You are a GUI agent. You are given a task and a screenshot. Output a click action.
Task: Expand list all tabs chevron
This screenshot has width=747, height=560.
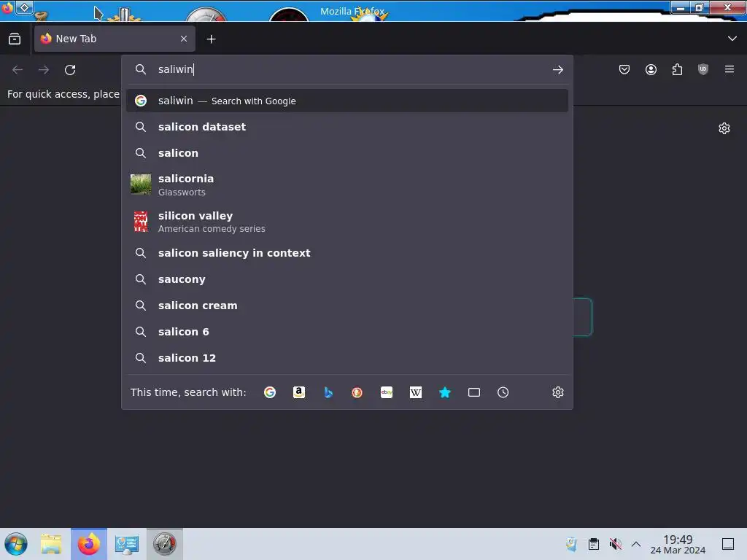pyautogui.click(x=732, y=39)
